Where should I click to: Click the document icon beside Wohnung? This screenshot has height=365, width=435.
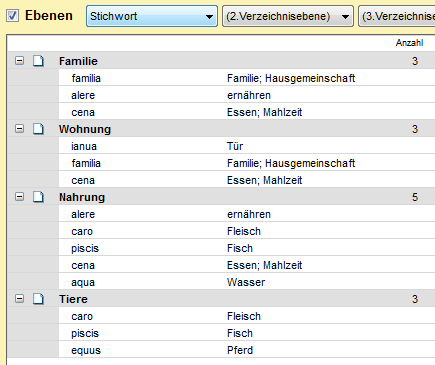pyautogui.click(x=38, y=129)
